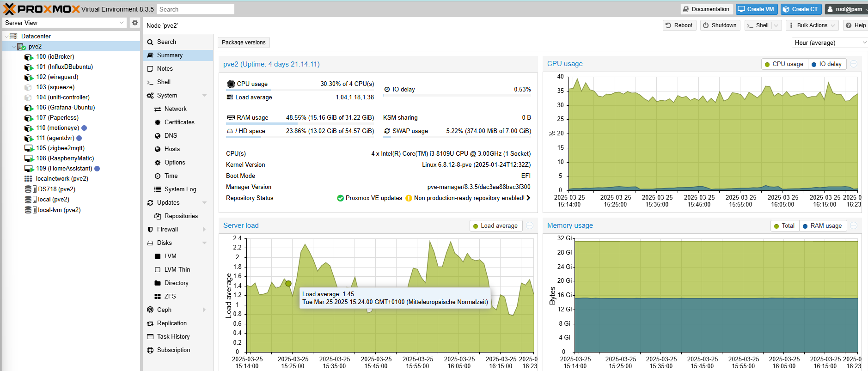This screenshot has height=371, width=868.
Task: Click the Proxmox logo icon
Action: [x=9, y=9]
